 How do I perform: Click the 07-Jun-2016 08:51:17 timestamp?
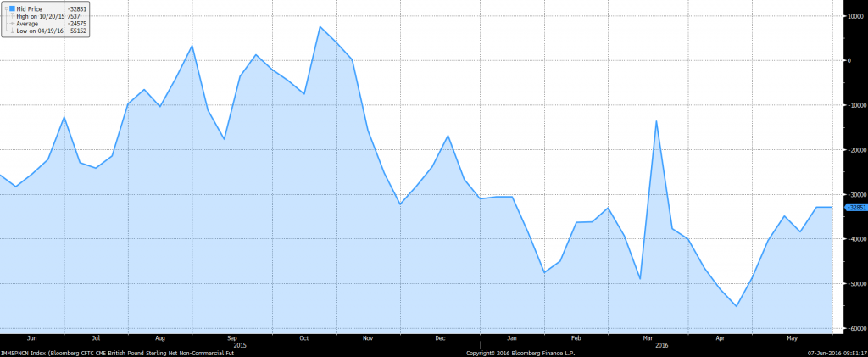[837, 353]
